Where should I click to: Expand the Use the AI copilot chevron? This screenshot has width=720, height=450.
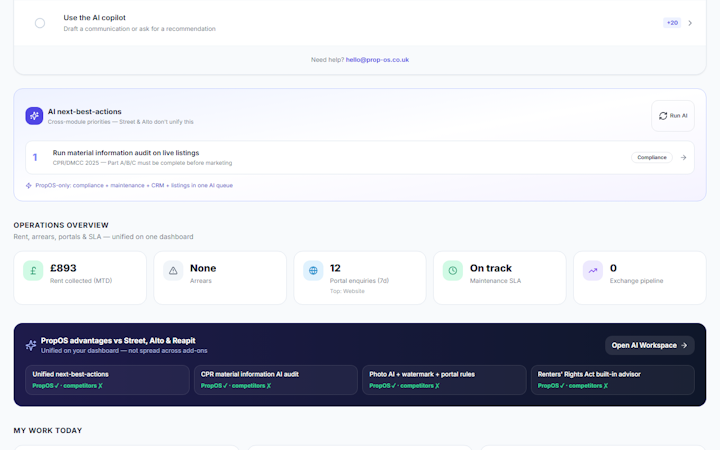[690, 23]
